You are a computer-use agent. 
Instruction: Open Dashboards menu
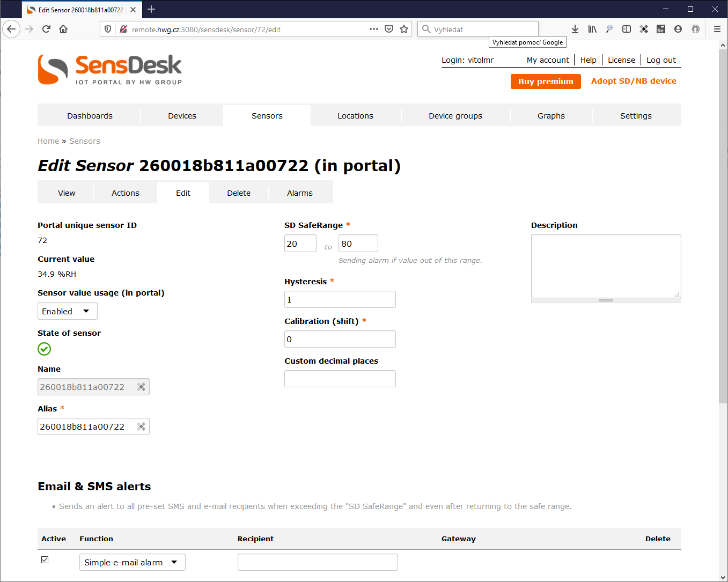pyautogui.click(x=90, y=116)
